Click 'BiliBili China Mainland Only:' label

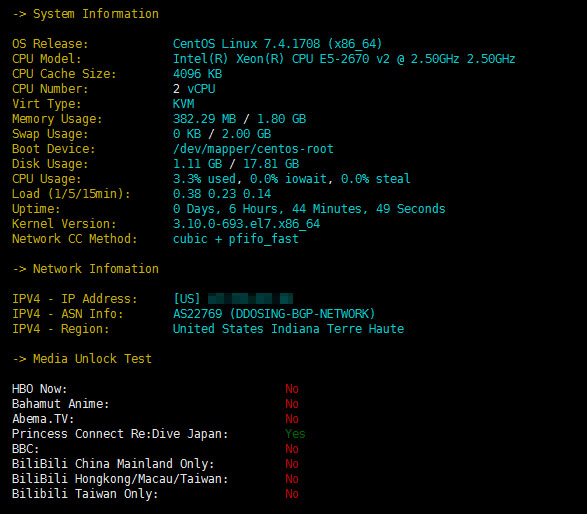click(113, 463)
